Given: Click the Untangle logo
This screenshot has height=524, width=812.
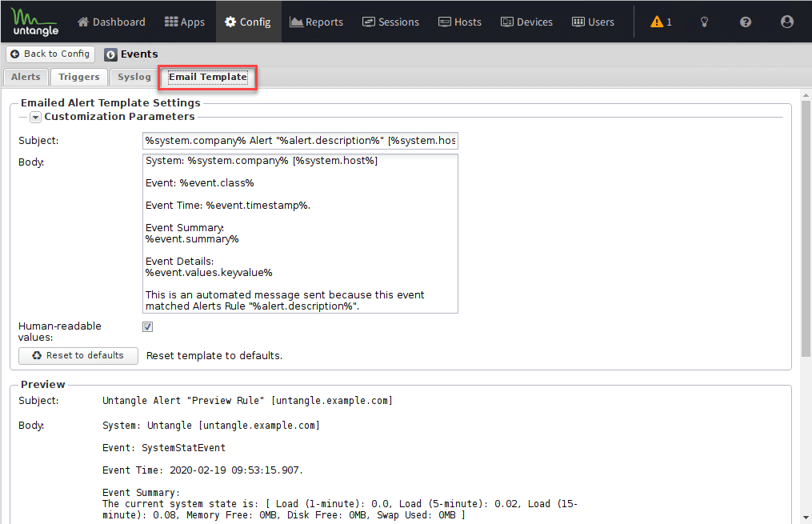Looking at the screenshot, I should tap(34, 22).
